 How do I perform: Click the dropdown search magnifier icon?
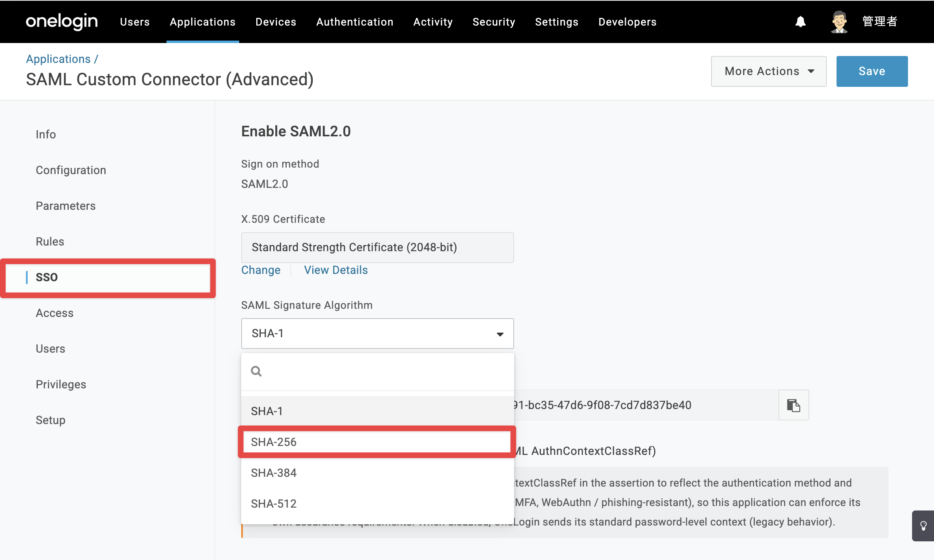[256, 371]
